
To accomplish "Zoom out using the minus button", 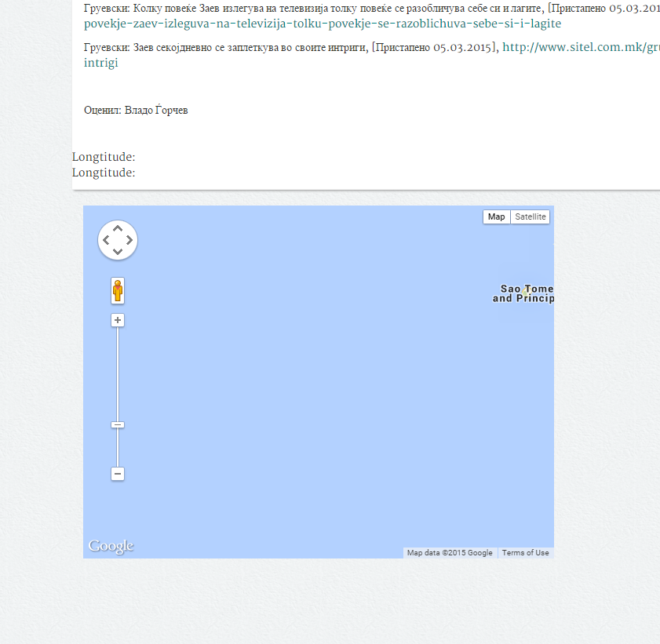I will pos(118,474).
